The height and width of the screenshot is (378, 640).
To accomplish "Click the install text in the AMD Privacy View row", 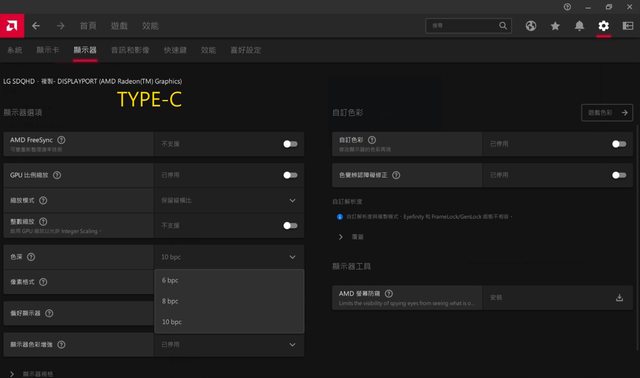I will coord(496,298).
